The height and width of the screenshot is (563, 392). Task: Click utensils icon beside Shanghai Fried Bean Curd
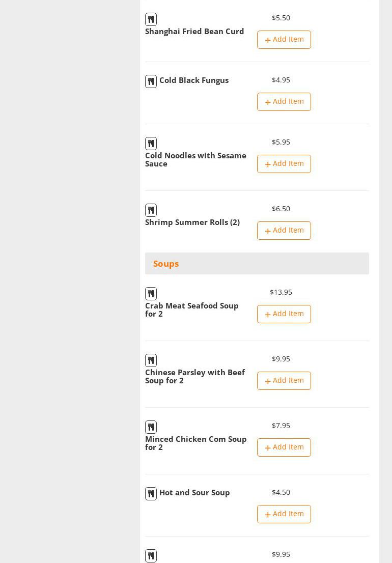click(151, 19)
